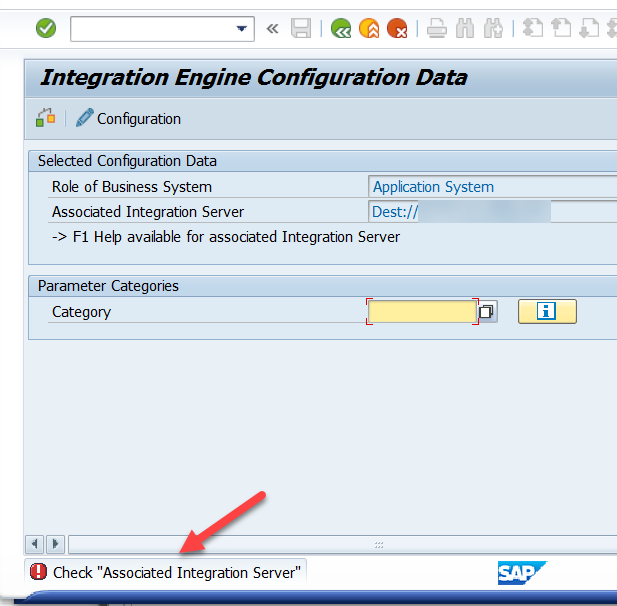Click the red error status icon

(x=39, y=572)
